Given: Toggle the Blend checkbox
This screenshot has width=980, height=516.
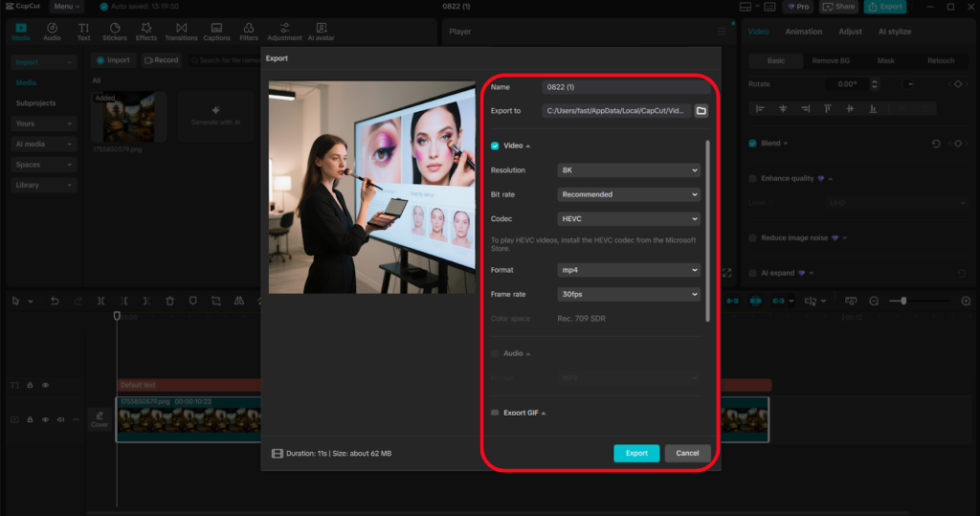Looking at the screenshot, I should pyautogui.click(x=752, y=144).
